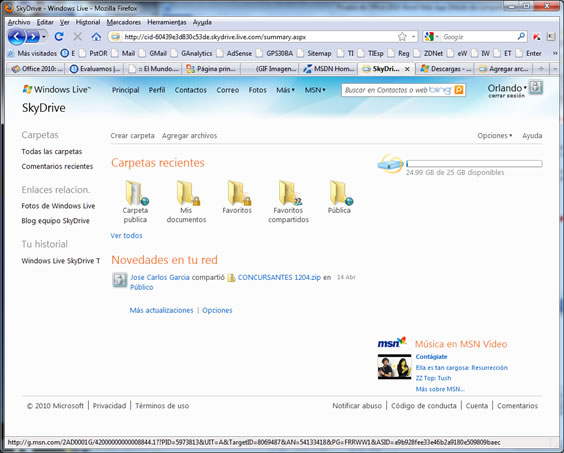Click the MSN video thumbnail
Image resolution: width=564 pixels, height=453 pixels.
click(x=394, y=367)
